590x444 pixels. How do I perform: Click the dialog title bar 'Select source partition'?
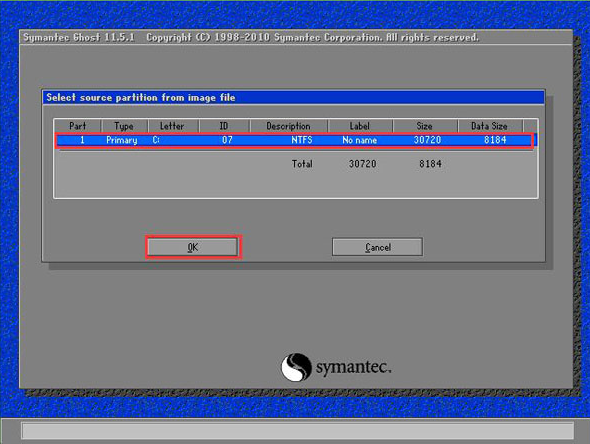[293, 97]
